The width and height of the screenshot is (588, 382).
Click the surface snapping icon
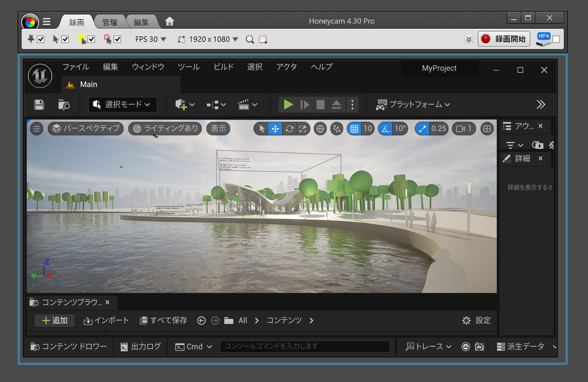tap(337, 129)
